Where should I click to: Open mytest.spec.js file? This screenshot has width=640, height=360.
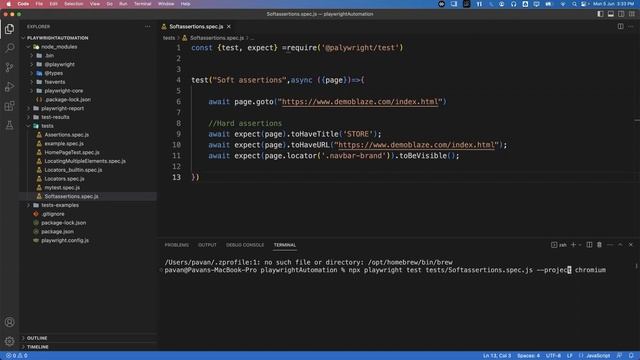[62, 188]
